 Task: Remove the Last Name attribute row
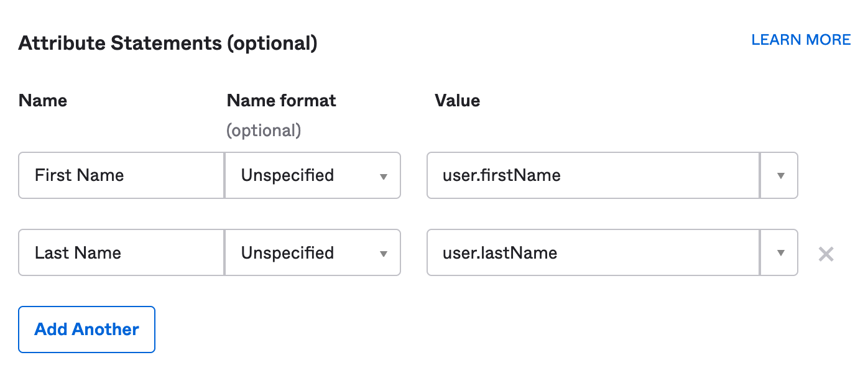click(x=826, y=254)
